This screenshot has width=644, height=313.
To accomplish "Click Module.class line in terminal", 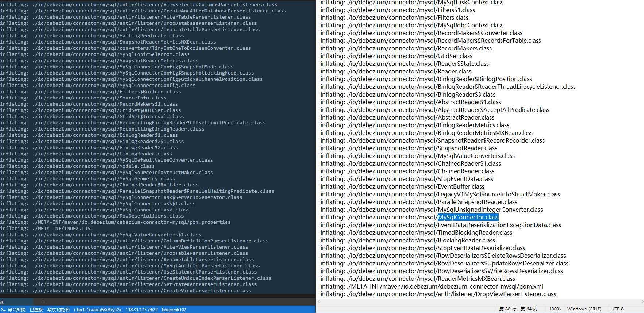I will pyautogui.click(x=77, y=166).
